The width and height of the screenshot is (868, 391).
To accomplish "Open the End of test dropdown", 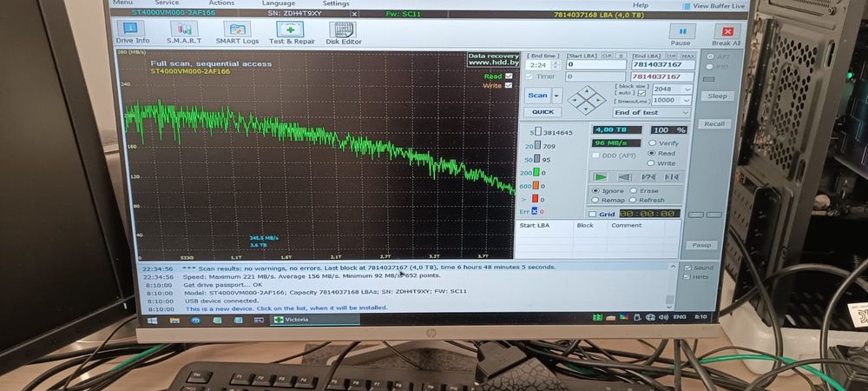I will click(x=652, y=112).
